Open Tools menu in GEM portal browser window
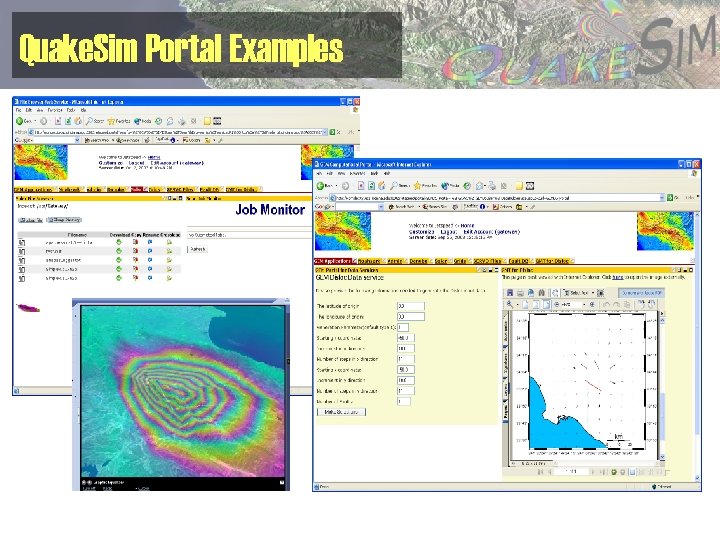The height and width of the screenshot is (540, 720). [374, 174]
